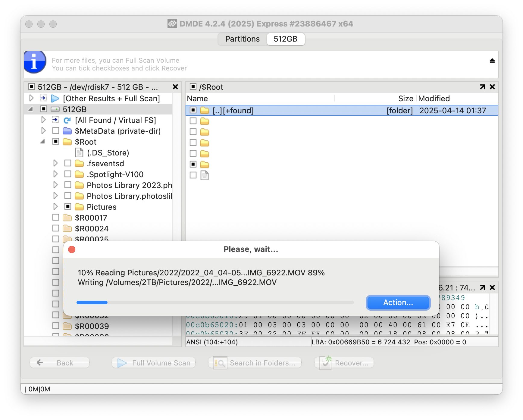Select the $R00039 tree row
Screen dimensions: 523x420
[x=98, y=326]
